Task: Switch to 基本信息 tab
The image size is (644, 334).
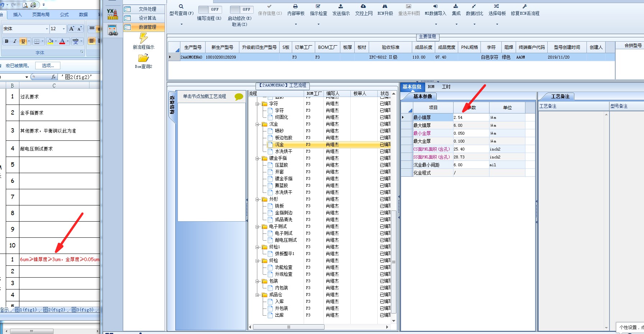Action: coord(412,87)
